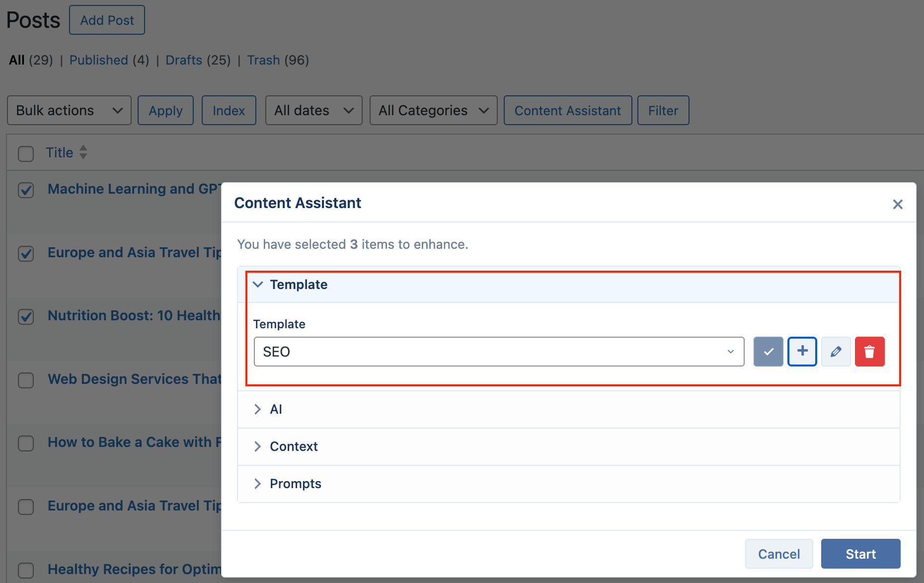Add a new template with plus button
Screen dimensions: 924x583
click(x=802, y=352)
